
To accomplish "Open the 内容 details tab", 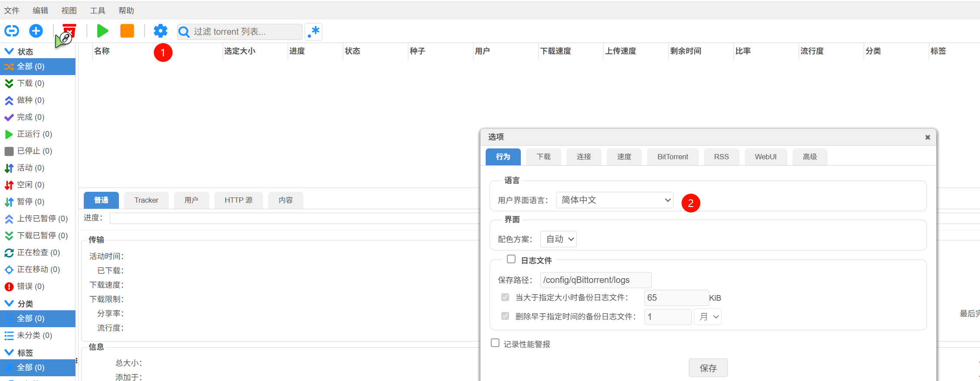I will click(286, 200).
